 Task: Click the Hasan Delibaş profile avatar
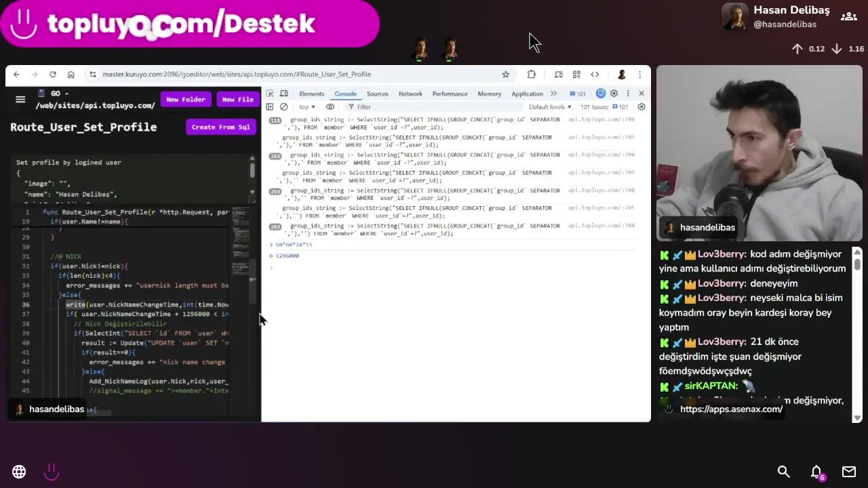tap(735, 17)
